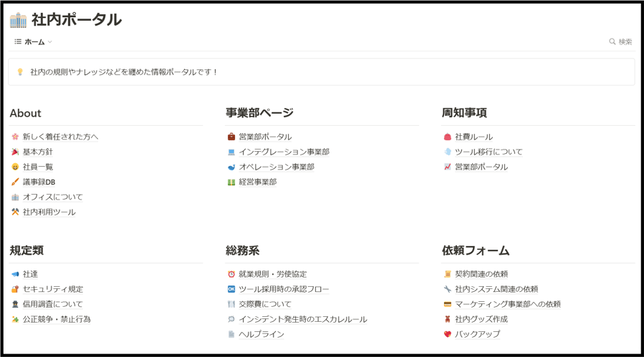The width and height of the screenshot is (644, 357).
Task: Click the building icon beside 社内ポータル title
Action: (x=18, y=20)
